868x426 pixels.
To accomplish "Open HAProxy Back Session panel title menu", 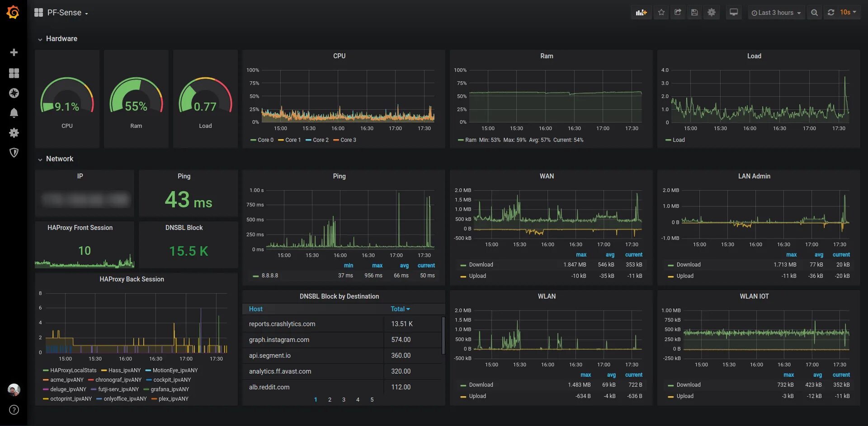I will (x=132, y=279).
